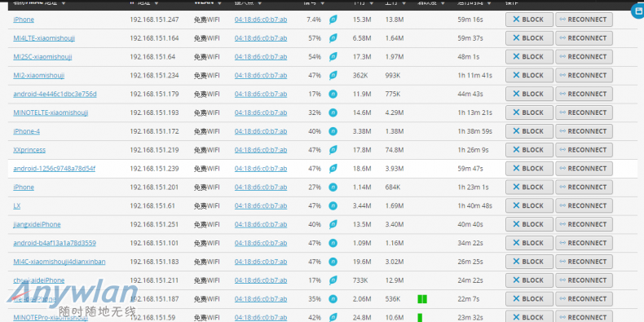Click the radio icon for MINOTELTE-xiaomishouji
The width and height of the screenshot is (644, 322).
pos(333,112)
